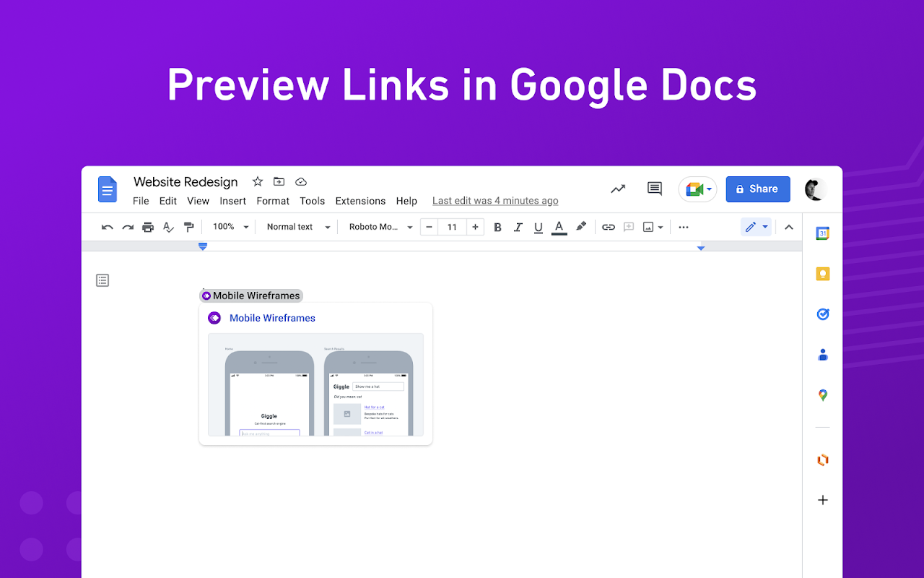924x578 pixels.
Task: Open the Extensions menu
Action: pos(360,201)
